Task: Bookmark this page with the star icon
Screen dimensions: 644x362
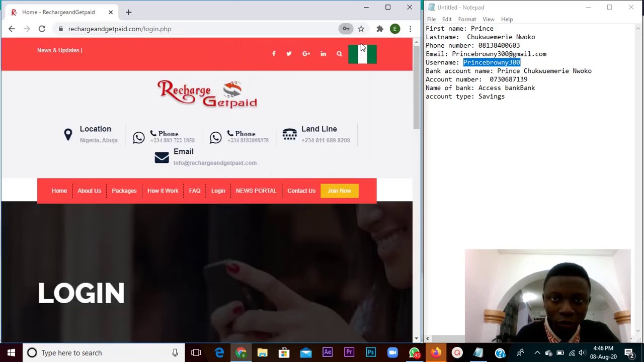Action: (361, 29)
